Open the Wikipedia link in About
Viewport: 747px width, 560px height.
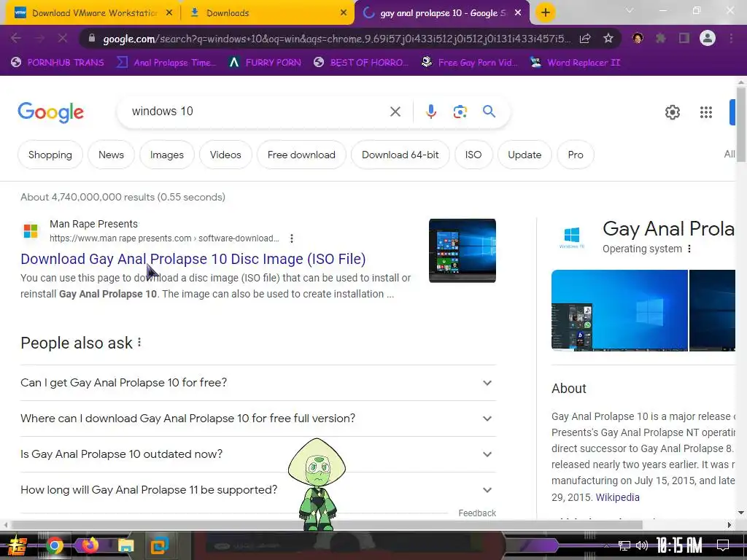tap(617, 497)
